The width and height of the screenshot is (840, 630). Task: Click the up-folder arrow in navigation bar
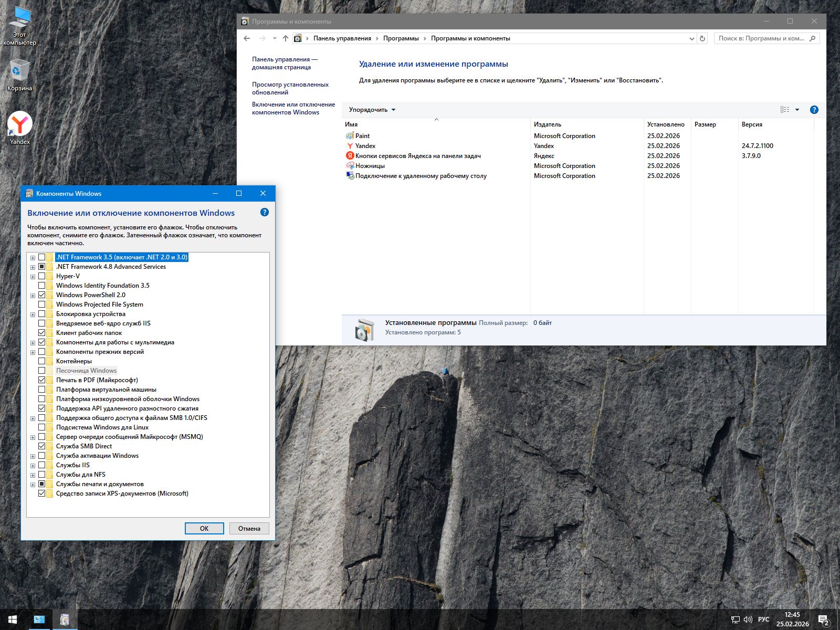pos(286,38)
